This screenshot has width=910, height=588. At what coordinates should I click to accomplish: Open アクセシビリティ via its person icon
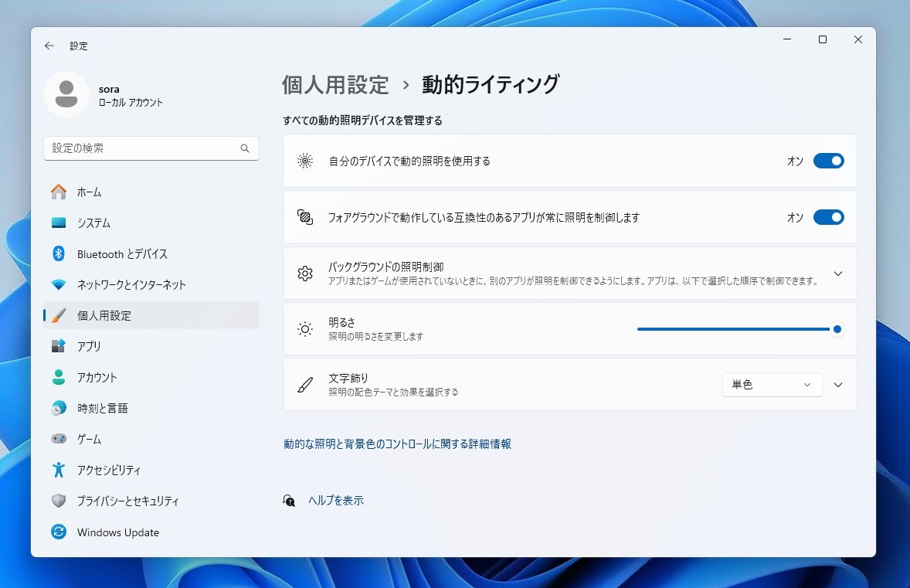59,470
